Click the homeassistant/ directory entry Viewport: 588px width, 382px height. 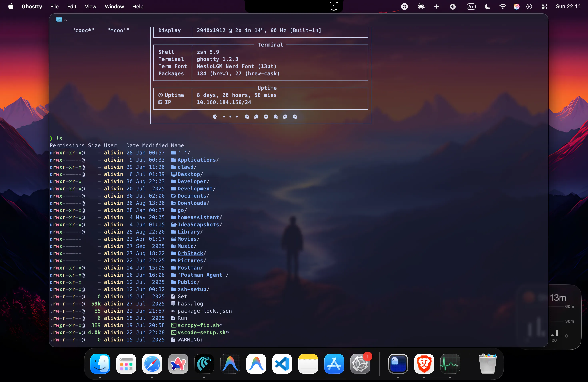[x=200, y=217]
